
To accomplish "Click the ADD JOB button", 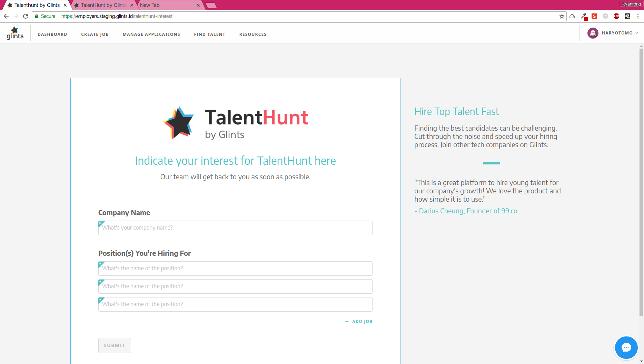I will [x=359, y=321].
